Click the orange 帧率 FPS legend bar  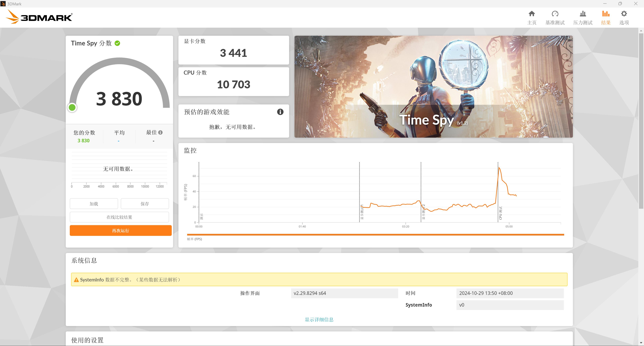(x=375, y=235)
